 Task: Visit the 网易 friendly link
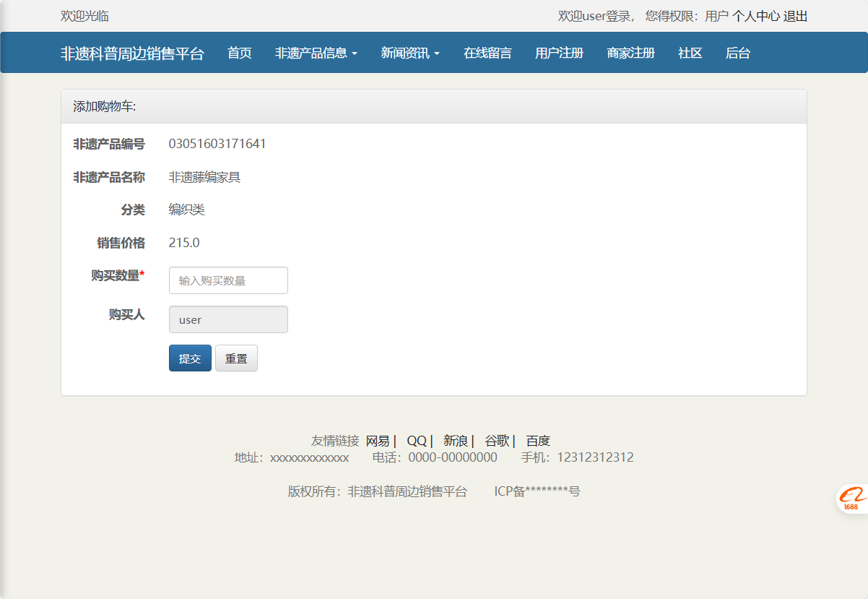click(378, 440)
